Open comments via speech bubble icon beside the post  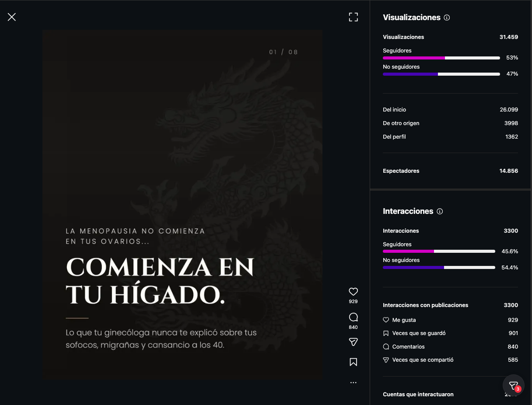(353, 317)
